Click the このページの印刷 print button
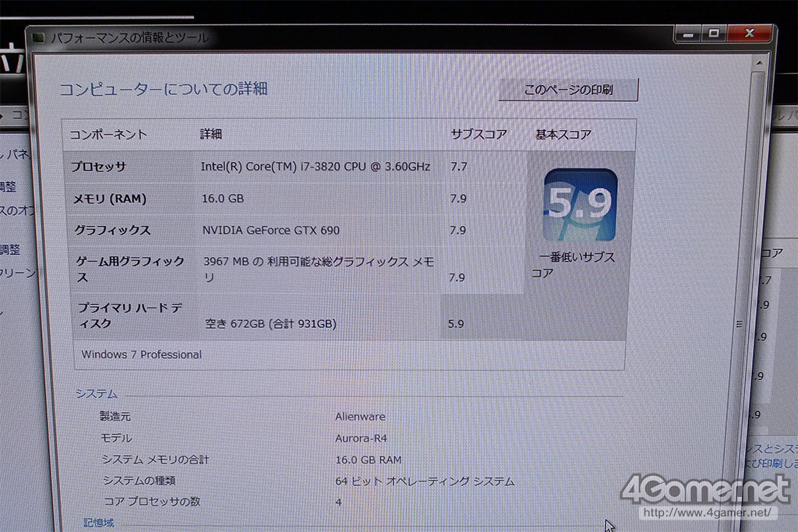The width and height of the screenshot is (798, 532). (568, 90)
